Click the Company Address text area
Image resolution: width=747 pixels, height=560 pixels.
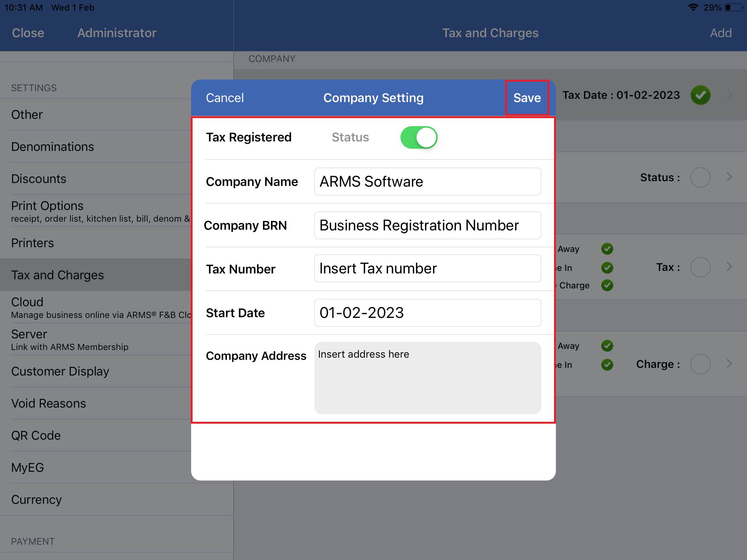point(427,378)
